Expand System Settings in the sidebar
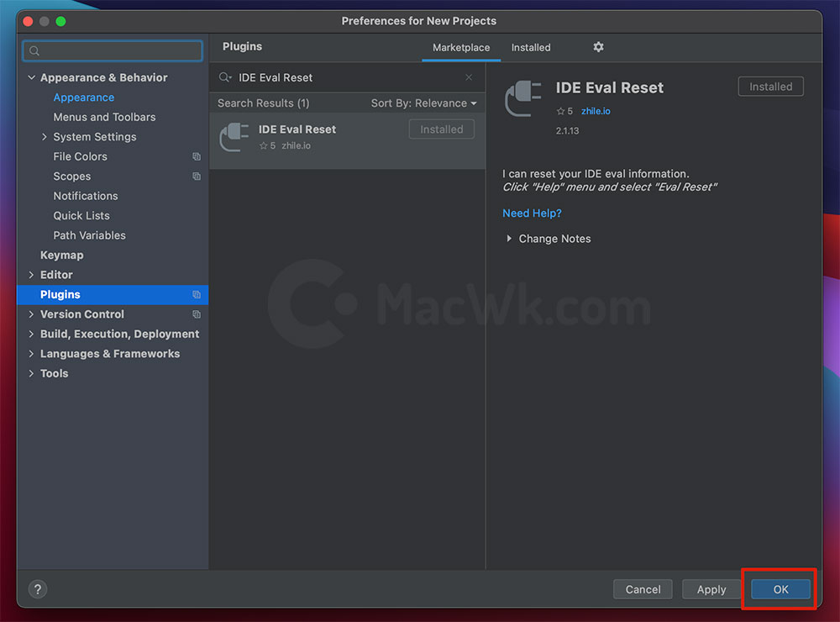Screen dimensions: 840x622 coord(45,137)
